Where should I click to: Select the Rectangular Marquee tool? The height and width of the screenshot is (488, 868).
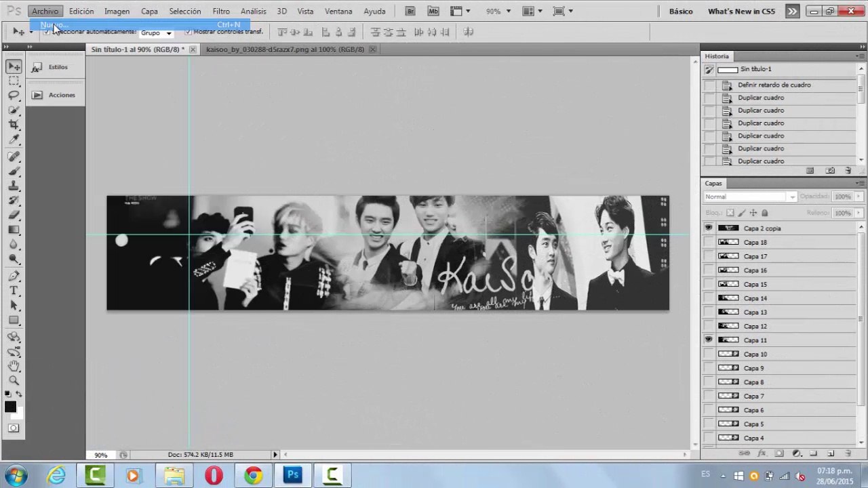point(14,81)
